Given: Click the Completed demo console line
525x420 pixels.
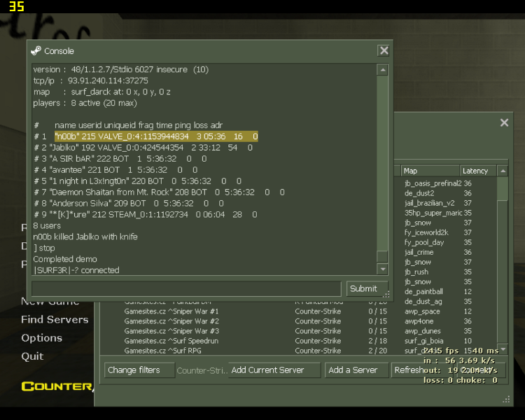Looking at the screenshot, I should tap(65, 259).
